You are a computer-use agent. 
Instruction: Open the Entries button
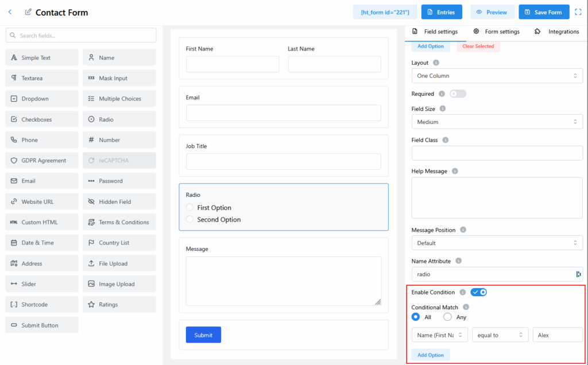coord(442,12)
